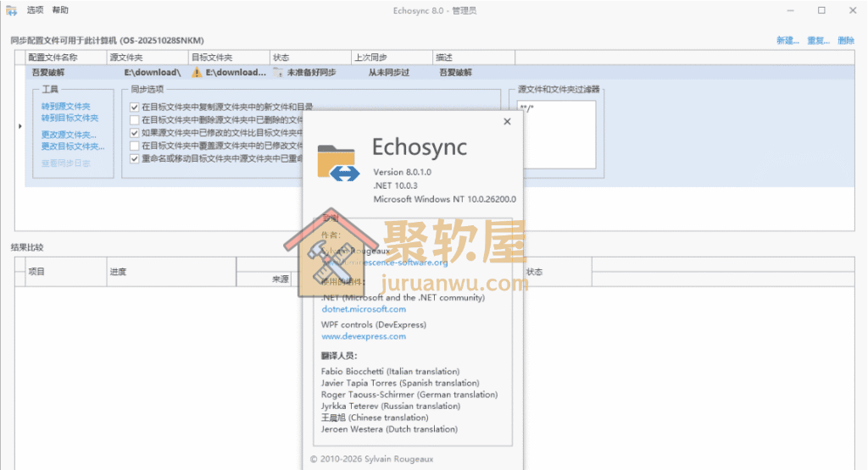Click Jyrkka Teterev (Russian translation) line

point(391,406)
